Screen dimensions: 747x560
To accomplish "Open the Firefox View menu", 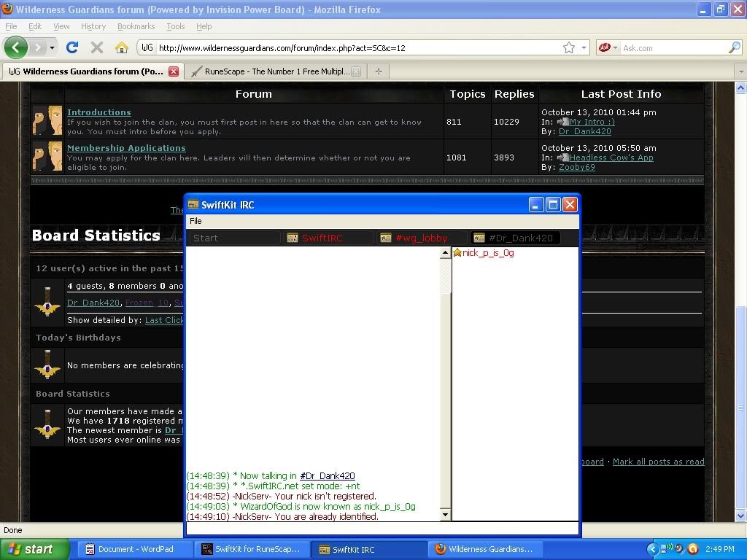I will click(61, 26).
